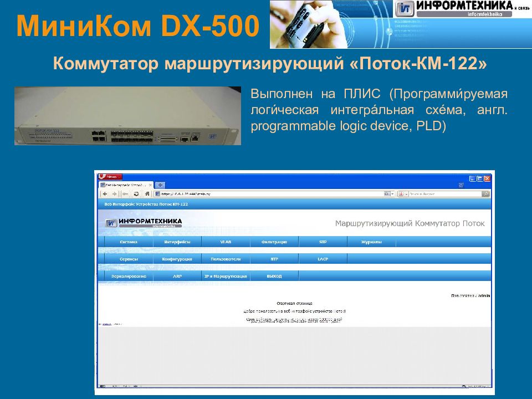Open the search engine selector dropdown
This screenshot has width=532, height=399.
click(403, 194)
